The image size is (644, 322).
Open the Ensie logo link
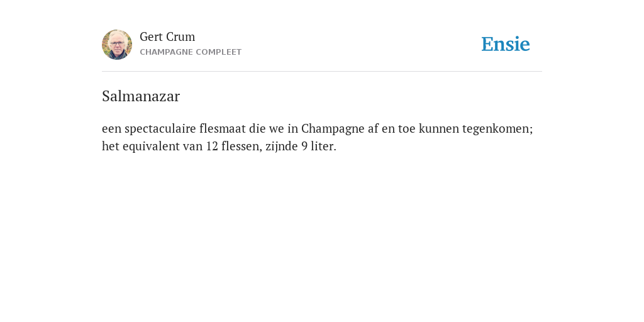pyautogui.click(x=506, y=44)
